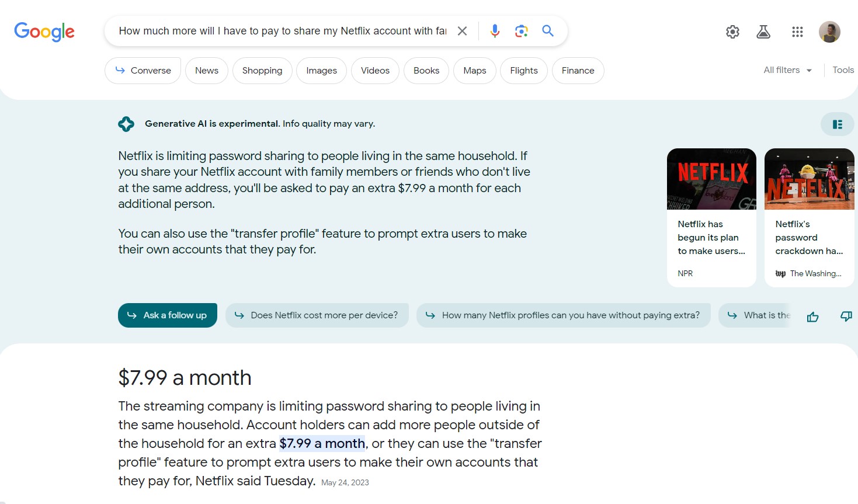858x504 pixels.
Task: Open the Settings gear icon
Action: [732, 32]
